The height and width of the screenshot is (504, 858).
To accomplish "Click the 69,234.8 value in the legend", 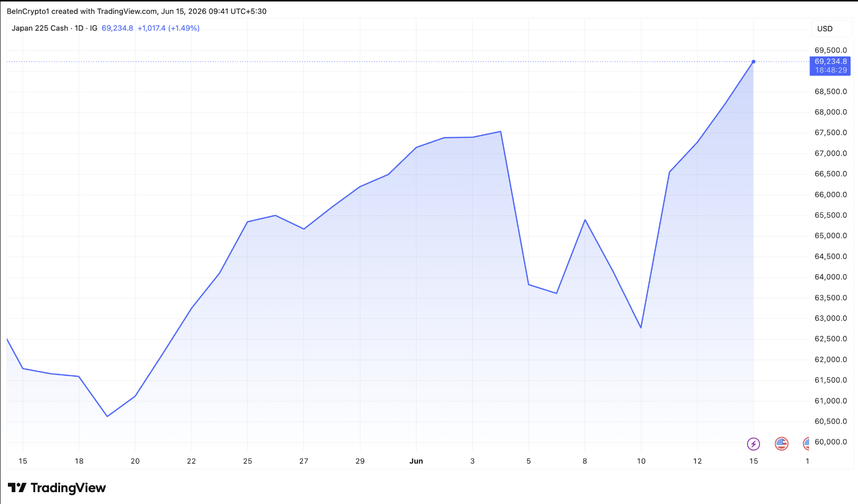I will tap(117, 28).
